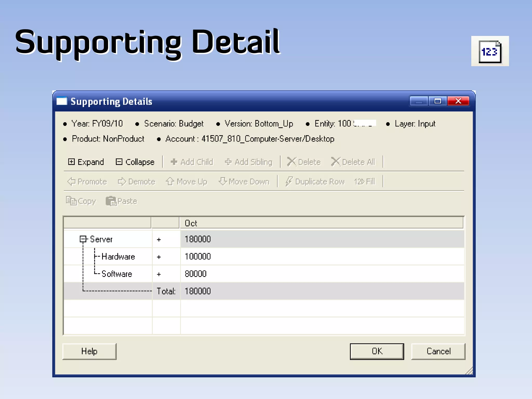Click the window resize grip corner

point(469,371)
